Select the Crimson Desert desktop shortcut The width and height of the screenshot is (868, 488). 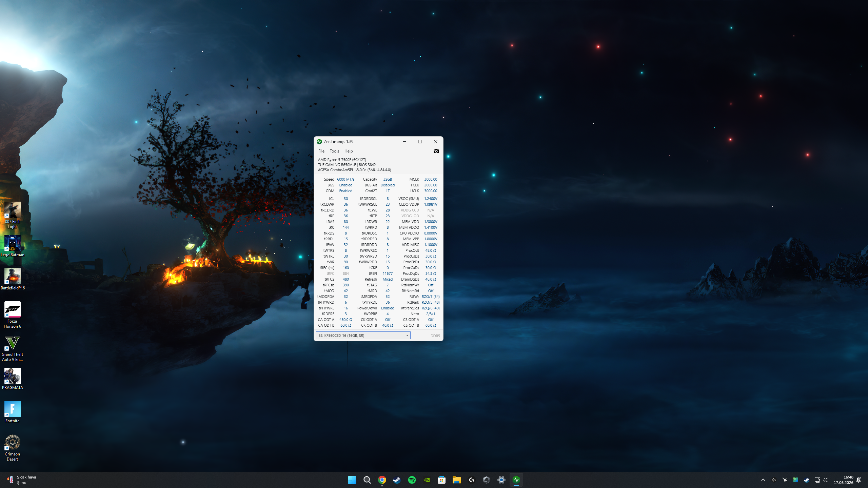click(x=13, y=448)
